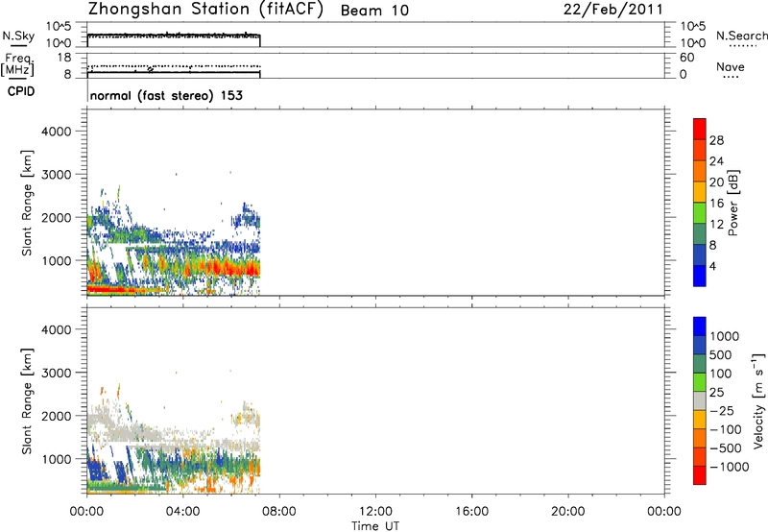Click Velocity colorbar orange segment between -100 and -500

pyautogui.click(x=700, y=438)
